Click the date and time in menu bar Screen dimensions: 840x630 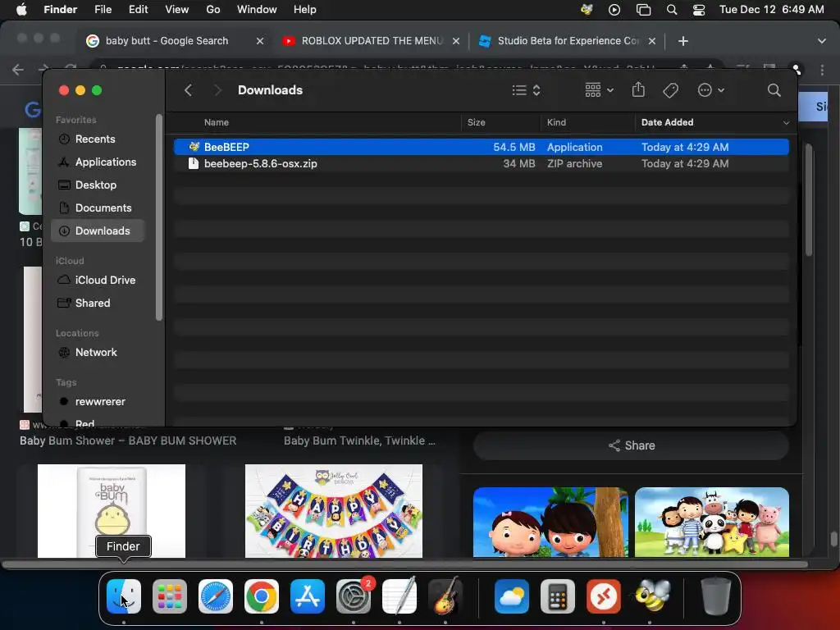(771, 10)
